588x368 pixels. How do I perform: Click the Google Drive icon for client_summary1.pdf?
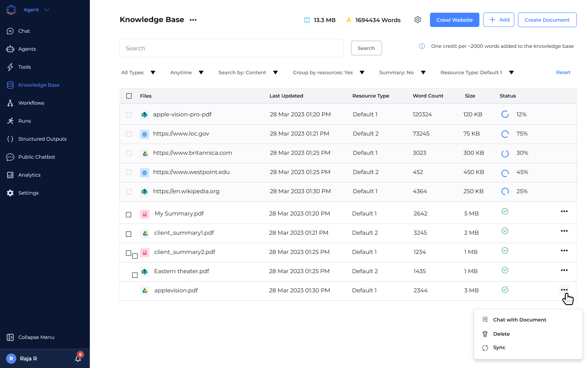(x=145, y=233)
